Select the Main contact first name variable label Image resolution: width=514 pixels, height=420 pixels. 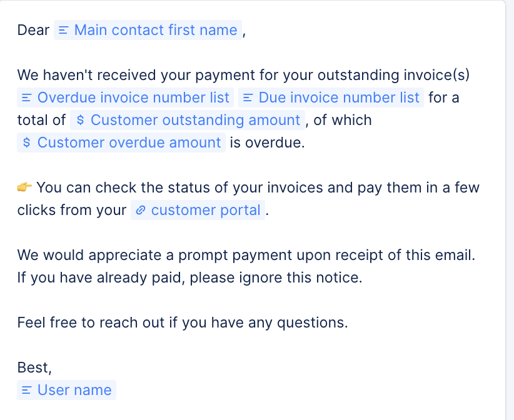(x=156, y=30)
